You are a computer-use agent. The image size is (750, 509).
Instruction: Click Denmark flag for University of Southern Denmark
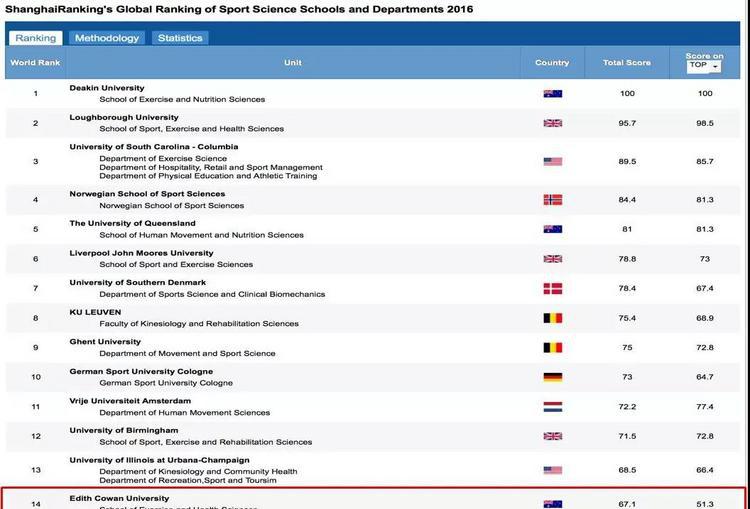(552, 288)
